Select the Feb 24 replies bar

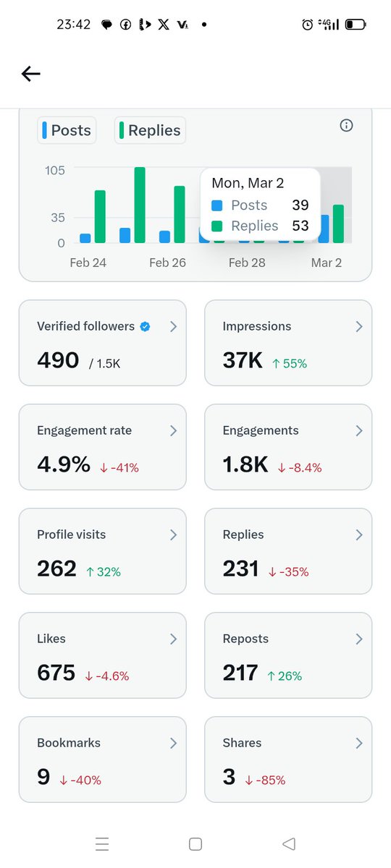pos(100,217)
